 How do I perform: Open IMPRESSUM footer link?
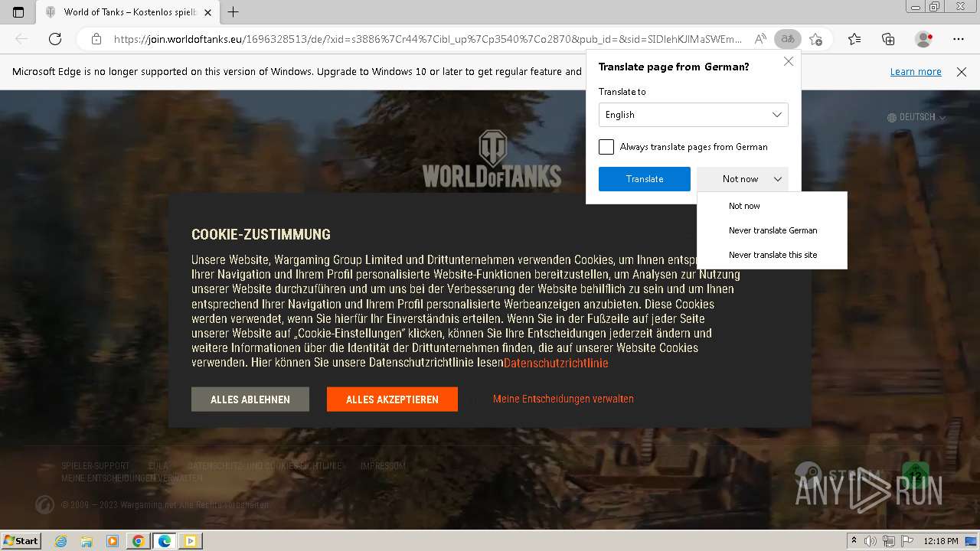[383, 466]
